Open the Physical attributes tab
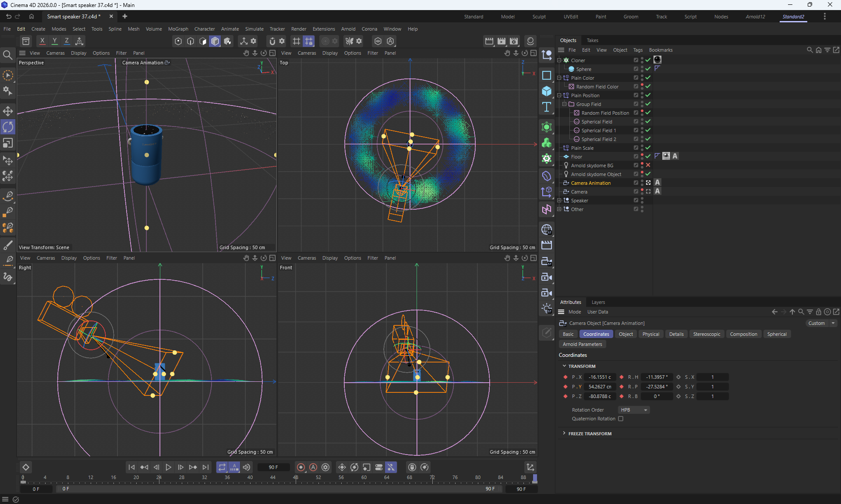Image resolution: width=841 pixels, height=504 pixels. 650,334
